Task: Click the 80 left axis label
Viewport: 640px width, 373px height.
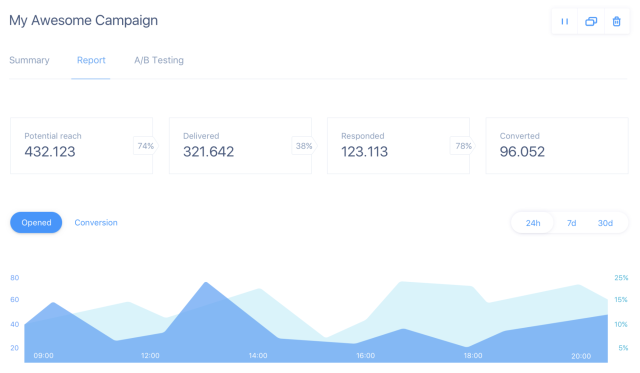Action: 15,278
